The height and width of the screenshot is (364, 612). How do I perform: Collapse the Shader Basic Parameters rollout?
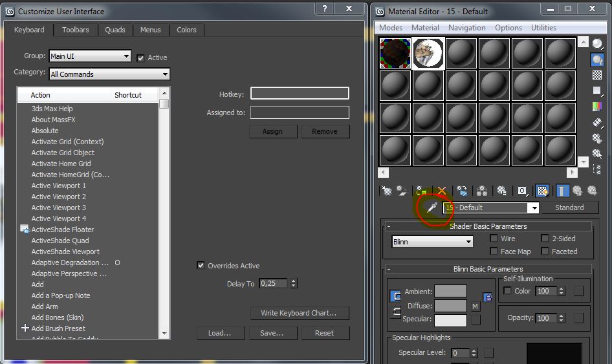coord(488,226)
